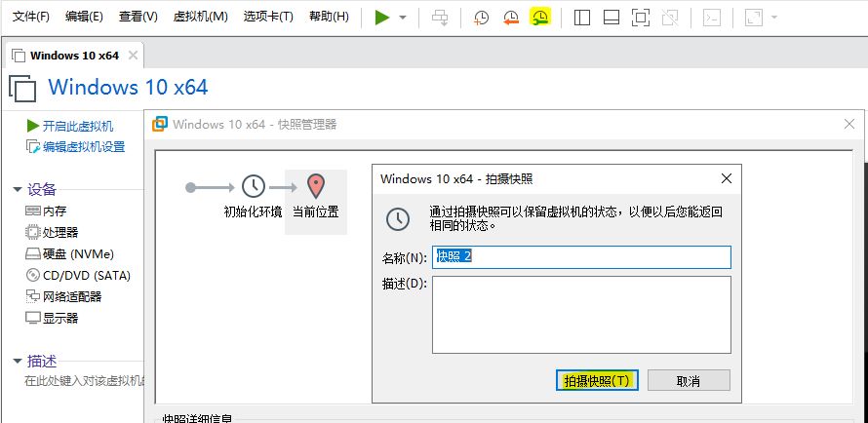Screen dimensions: 868x423
Task: Switch to the Windows 10 x64 tab
Action: click(67, 55)
